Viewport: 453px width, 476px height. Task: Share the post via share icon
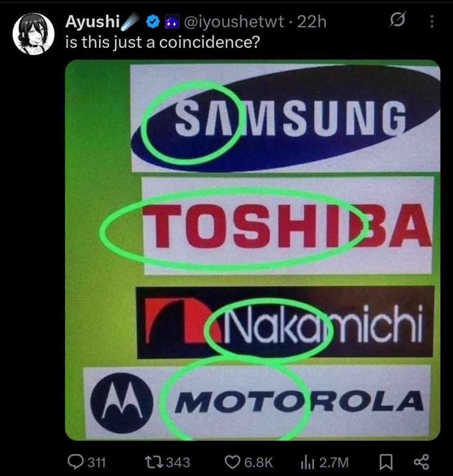[x=422, y=462]
